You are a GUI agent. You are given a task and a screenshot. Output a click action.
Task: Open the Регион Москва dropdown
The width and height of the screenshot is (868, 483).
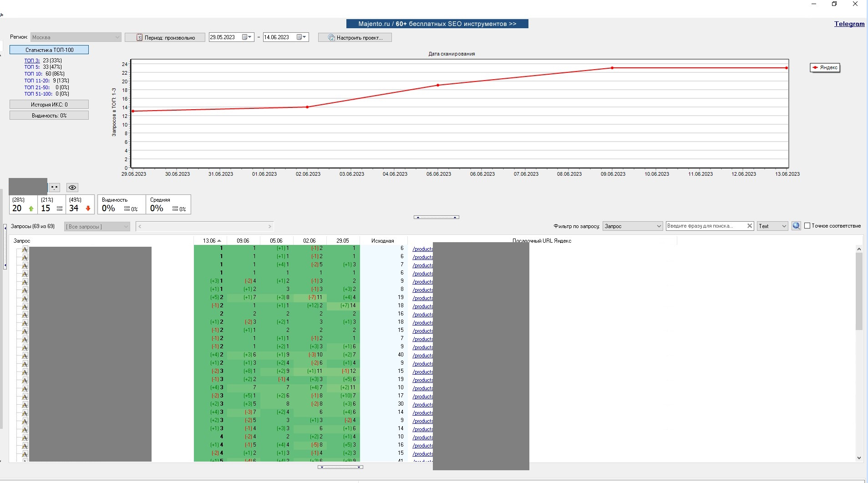[x=76, y=37]
